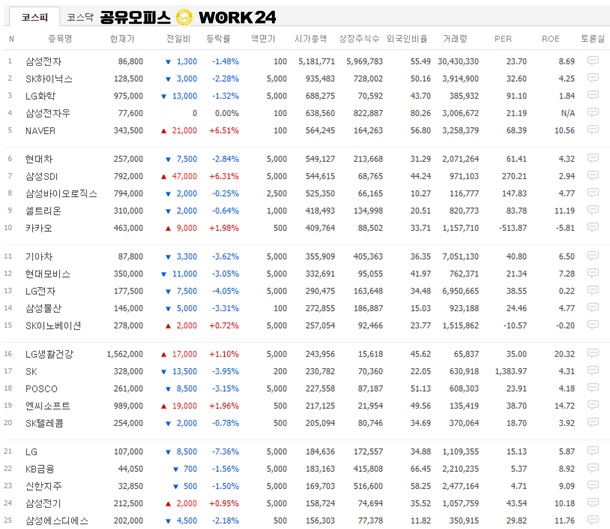This screenshot has height=529, width=610.
Task: Click SK's PER value 1,383.97
Action: (511, 371)
